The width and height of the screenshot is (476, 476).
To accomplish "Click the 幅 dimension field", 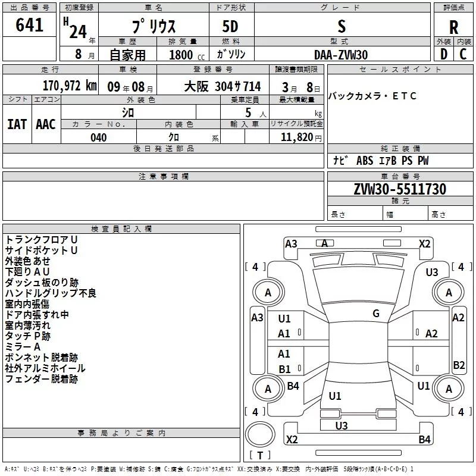I will tap(406, 214).
